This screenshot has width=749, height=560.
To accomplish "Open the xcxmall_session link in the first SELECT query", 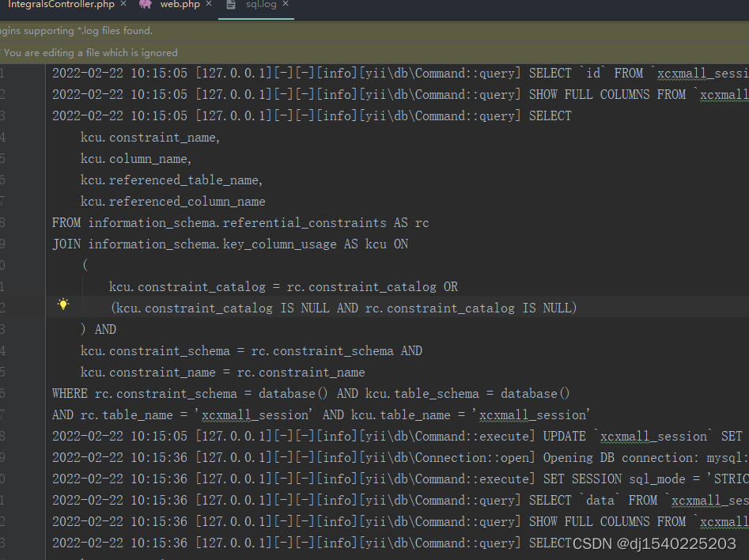I will (x=702, y=73).
